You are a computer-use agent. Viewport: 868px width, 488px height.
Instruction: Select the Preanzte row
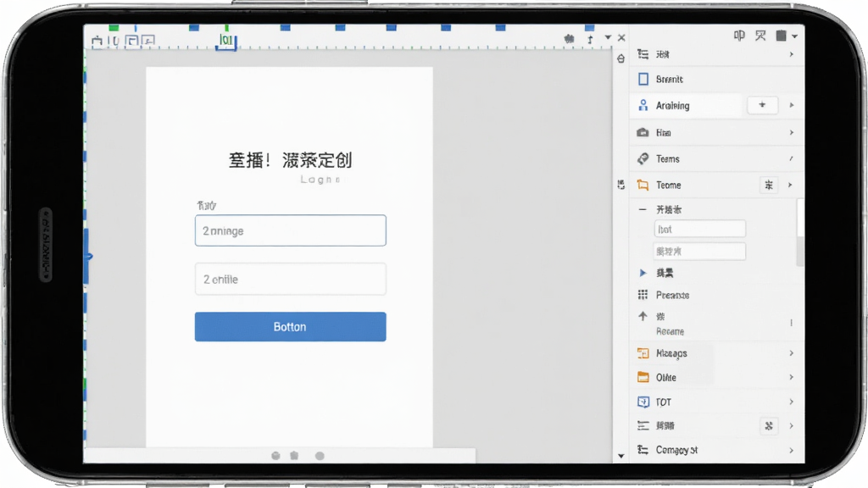click(x=717, y=295)
